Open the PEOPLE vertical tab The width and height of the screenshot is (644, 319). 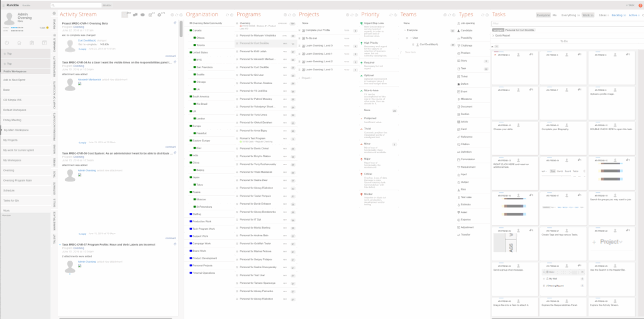coord(54,24)
